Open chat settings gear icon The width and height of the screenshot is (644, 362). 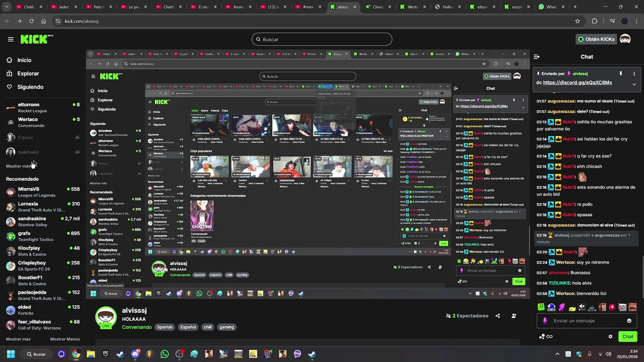pos(610,337)
